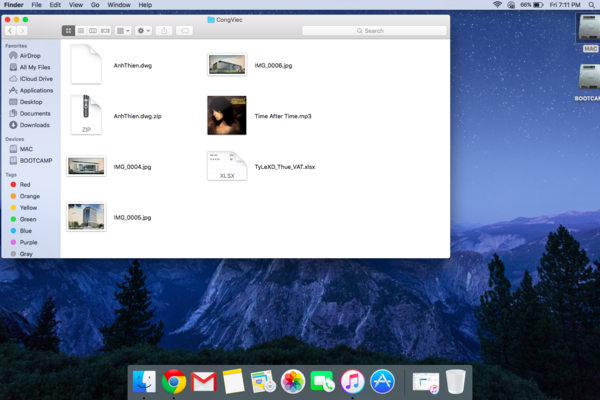Click the Share button in toolbar
The image size is (600, 400).
pos(165,31)
